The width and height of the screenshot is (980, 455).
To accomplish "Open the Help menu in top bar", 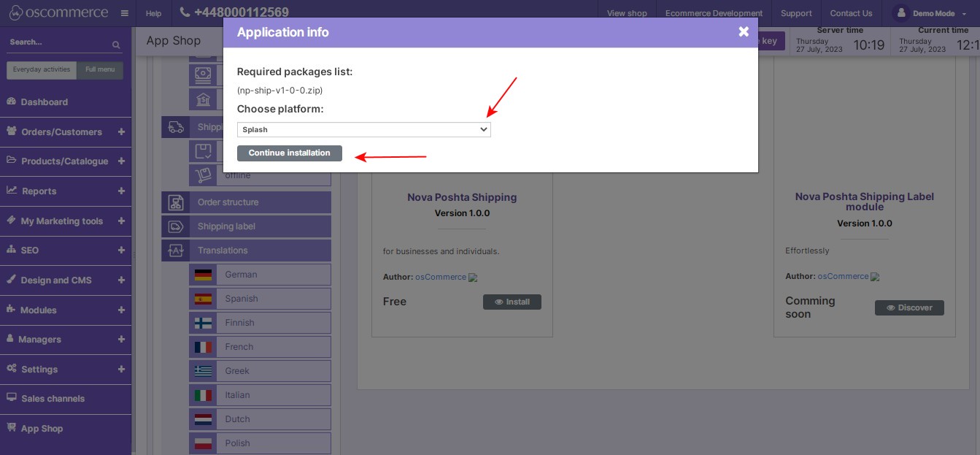I will click(x=153, y=13).
